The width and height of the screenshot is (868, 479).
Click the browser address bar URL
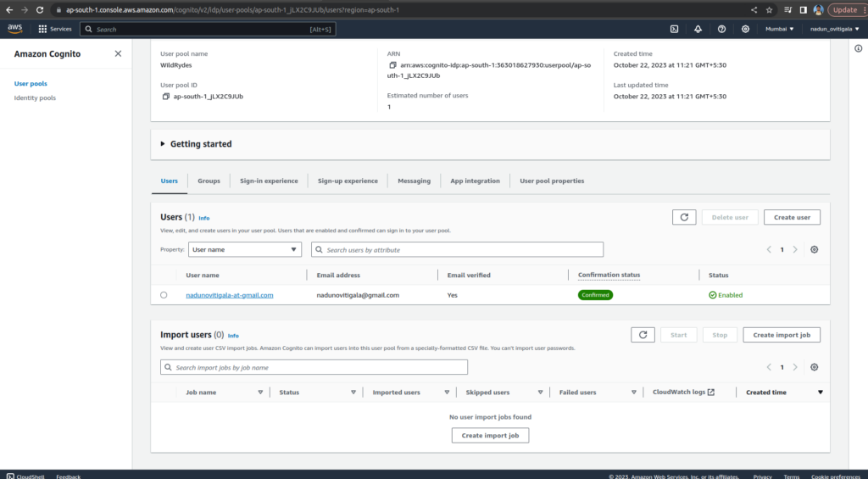[x=232, y=10]
